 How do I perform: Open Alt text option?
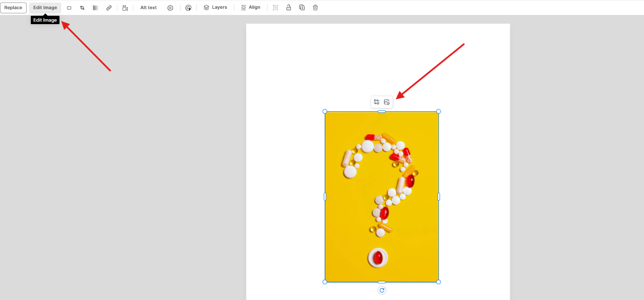149,7
